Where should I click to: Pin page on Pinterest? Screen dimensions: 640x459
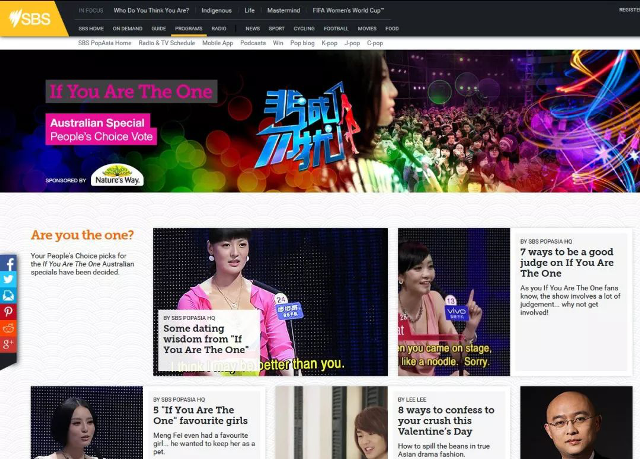point(9,312)
